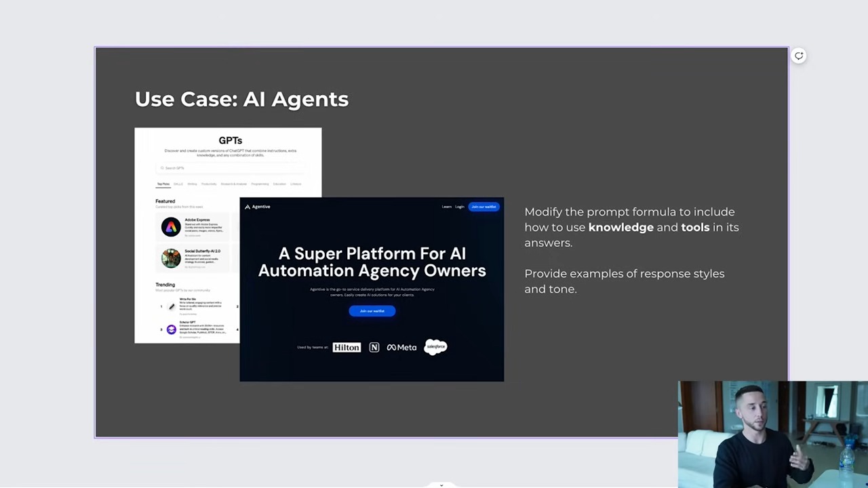Click the Scholar GPT purple icon
The width and height of the screenshot is (868, 488).
coord(171,330)
